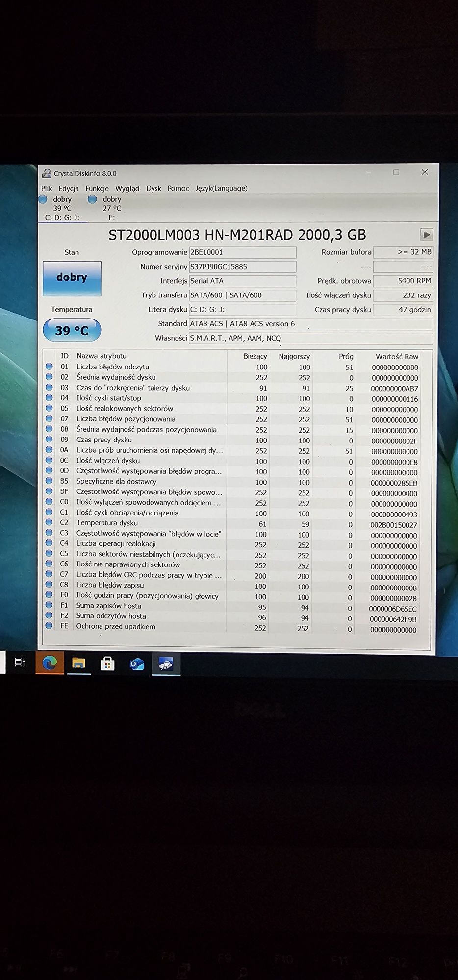Click the Oprogramowanie field 2BE10001

pos(243,252)
